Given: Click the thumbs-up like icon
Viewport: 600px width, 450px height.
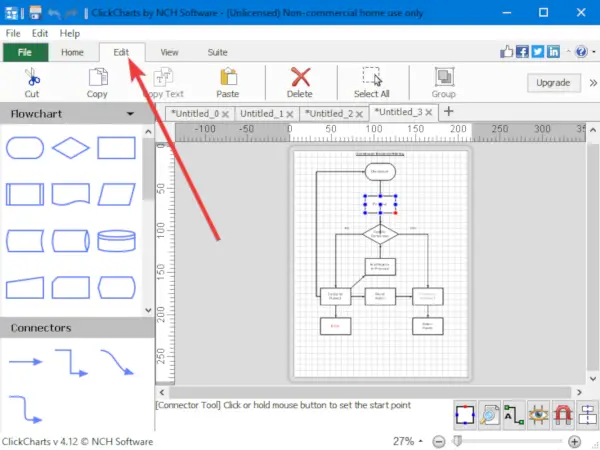Looking at the screenshot, I should point(507,51).
